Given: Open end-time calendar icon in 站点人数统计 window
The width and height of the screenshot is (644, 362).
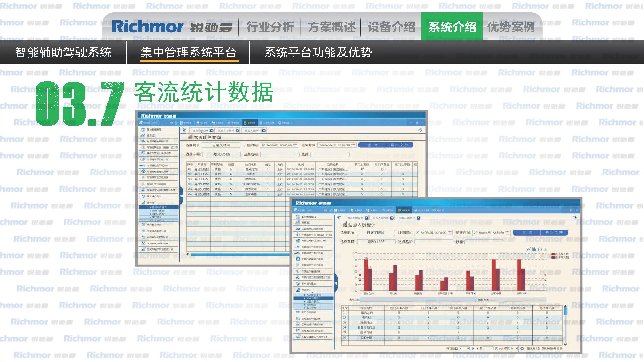Looking at the screenshot, I should coord(507,232).
